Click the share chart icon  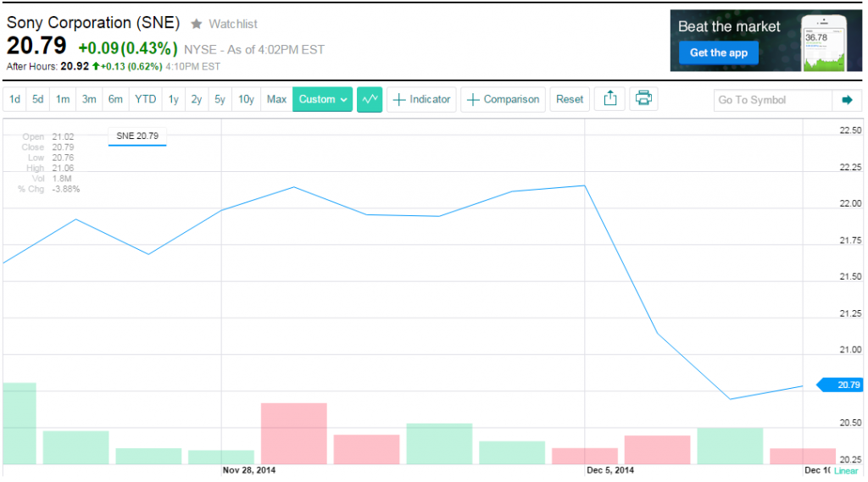tap(609, 99)
